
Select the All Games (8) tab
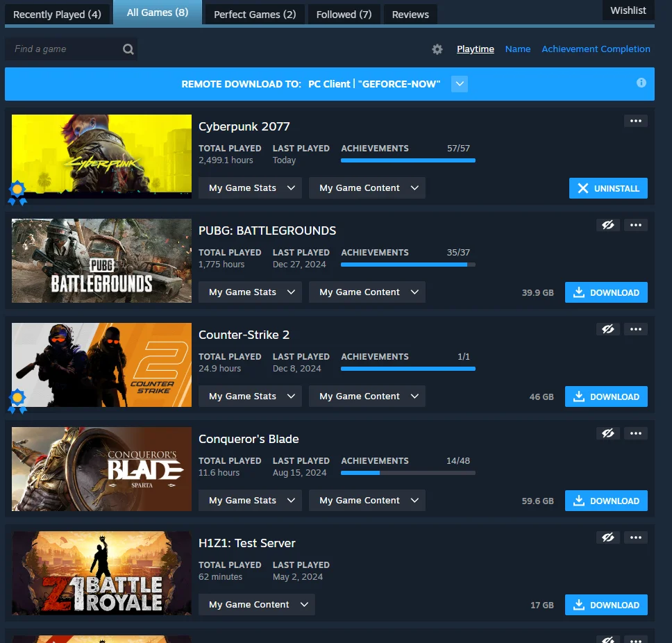click(x=158, y=12)
